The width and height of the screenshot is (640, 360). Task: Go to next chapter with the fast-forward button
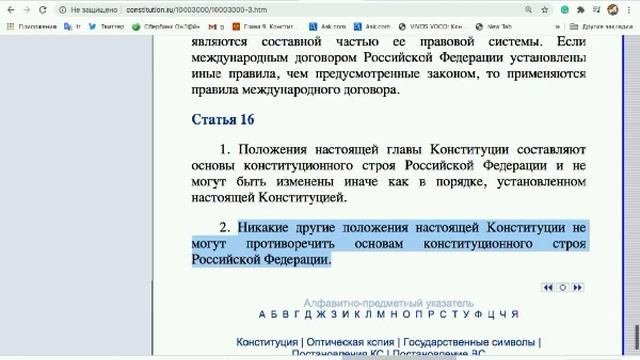(578, 288)
